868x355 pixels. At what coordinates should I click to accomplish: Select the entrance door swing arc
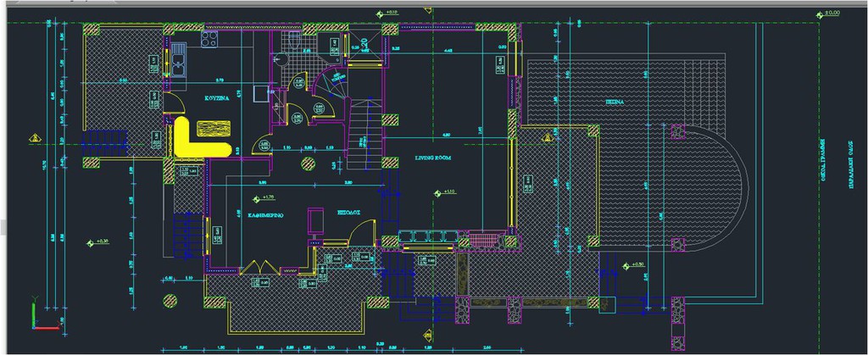(x=362, y=232)
